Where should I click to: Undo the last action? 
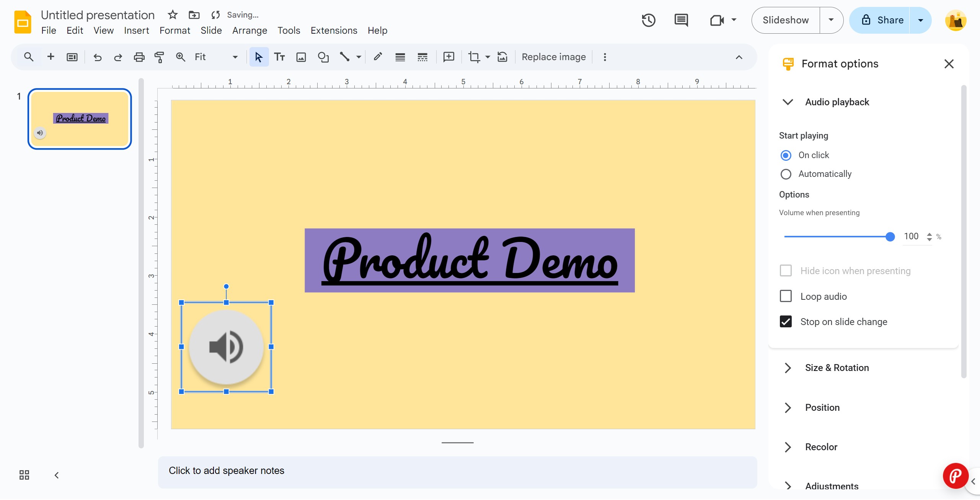[x=98, y=57]
